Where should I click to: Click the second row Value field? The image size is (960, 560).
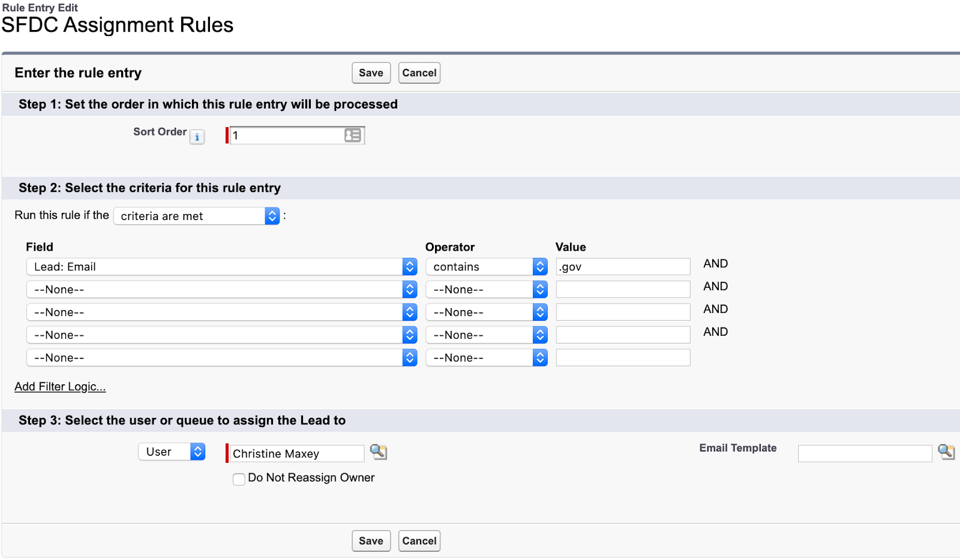[623, 290]
